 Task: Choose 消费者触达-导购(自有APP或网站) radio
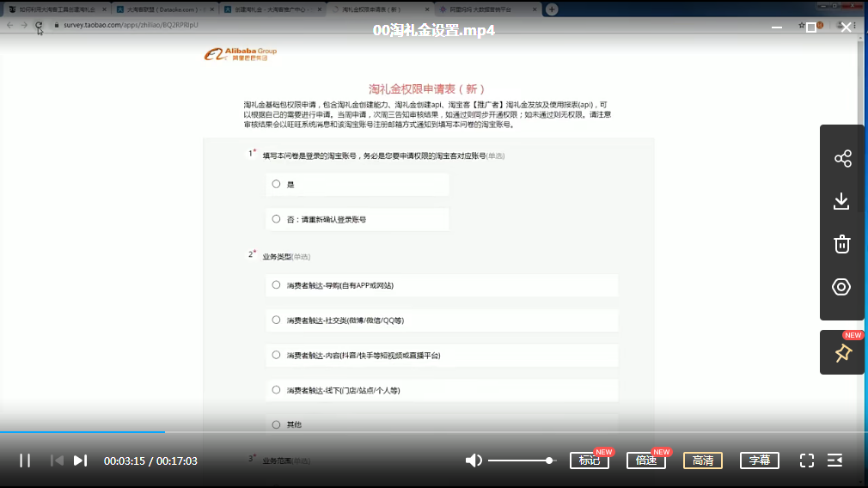pyautogui.click(x=276, y=285)
